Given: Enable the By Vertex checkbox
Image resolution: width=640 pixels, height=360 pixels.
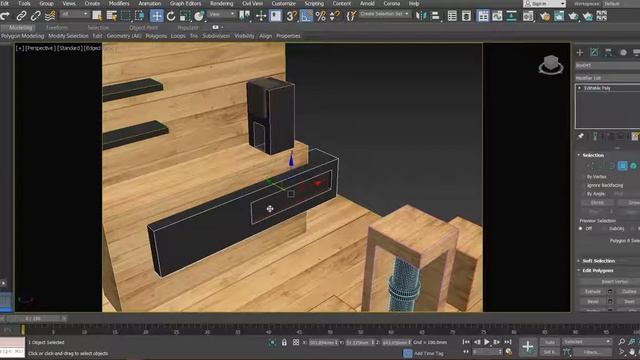Looking at the screenshot, I should [583, 177].
